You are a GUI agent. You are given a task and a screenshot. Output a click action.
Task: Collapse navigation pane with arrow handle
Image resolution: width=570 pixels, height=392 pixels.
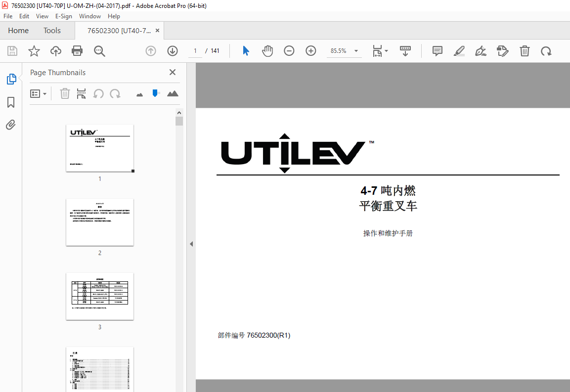[x=191, y=244]
